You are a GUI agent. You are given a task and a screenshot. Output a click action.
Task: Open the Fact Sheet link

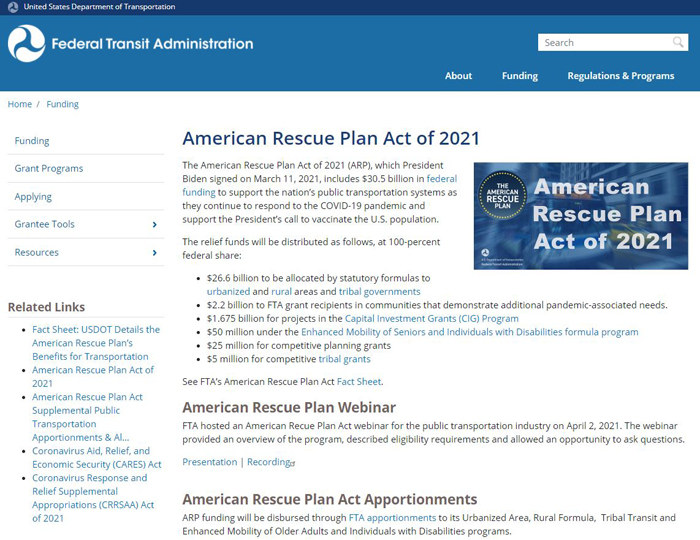coord(359,382)
